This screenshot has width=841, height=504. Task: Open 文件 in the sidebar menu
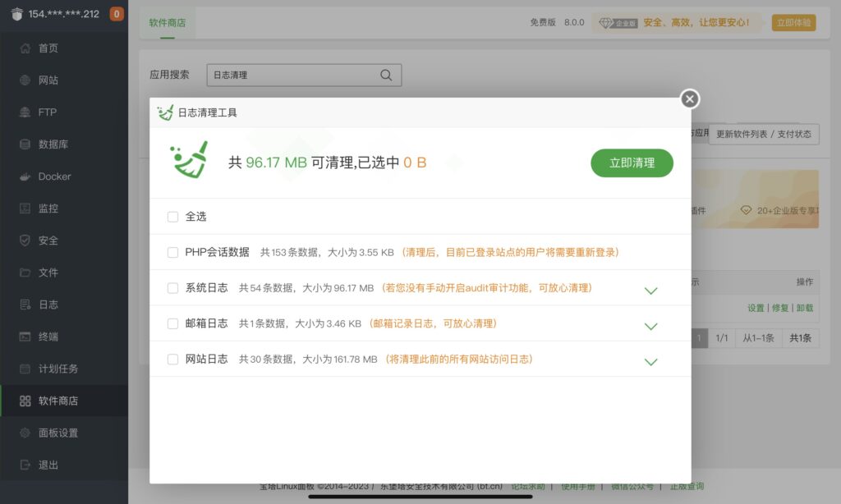pyautogui.click(x=48, y=273)
